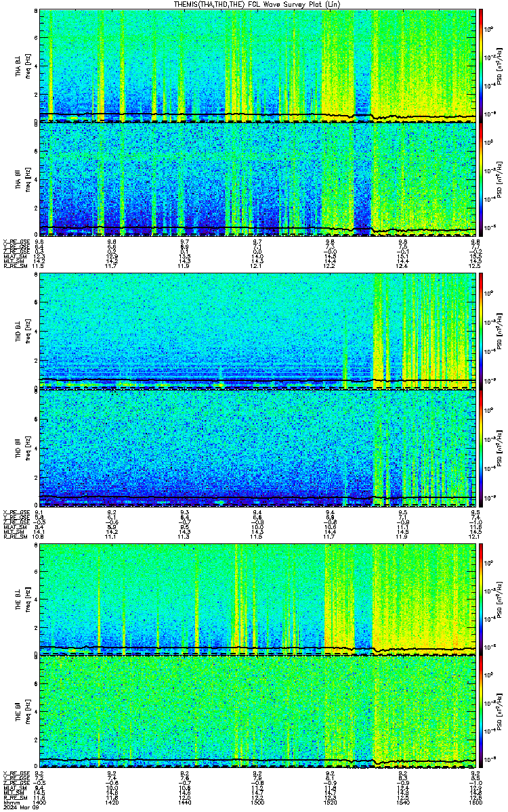The image size is (508, 812).
Task: Select the THD B-parallel spectrogram panel
Action: pos(258,448)
